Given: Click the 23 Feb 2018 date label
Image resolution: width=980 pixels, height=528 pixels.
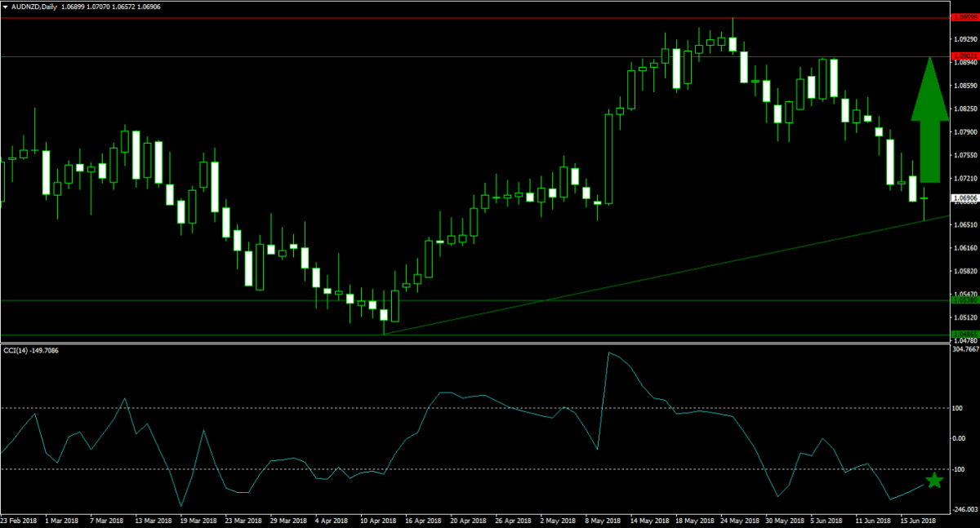Looking at the screenshot, I should [x=18, y=521].
